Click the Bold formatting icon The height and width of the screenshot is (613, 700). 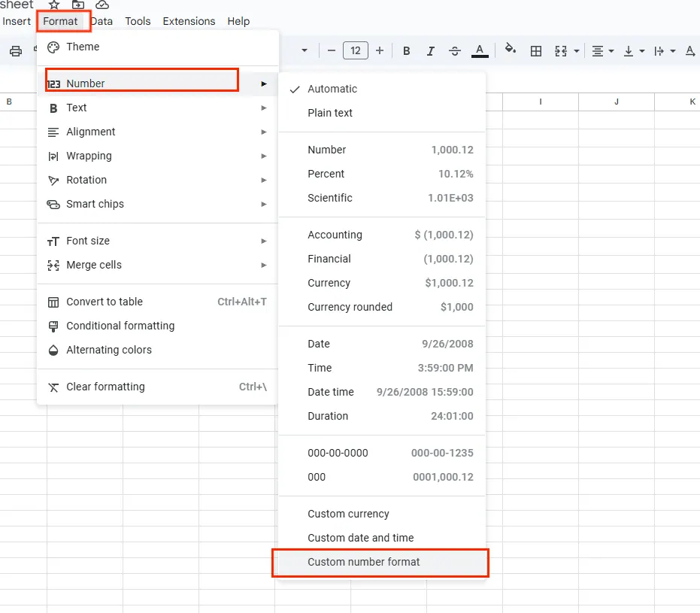[x=407, y=51]
